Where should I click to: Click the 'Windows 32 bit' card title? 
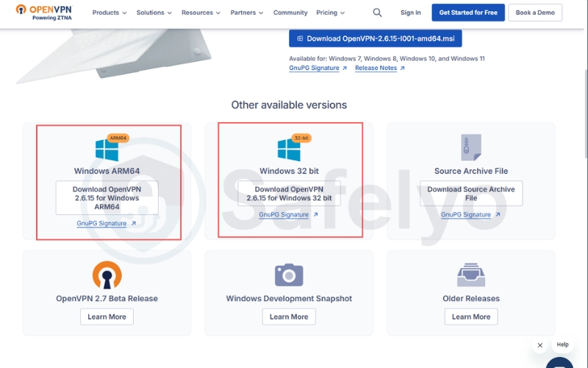289,171
